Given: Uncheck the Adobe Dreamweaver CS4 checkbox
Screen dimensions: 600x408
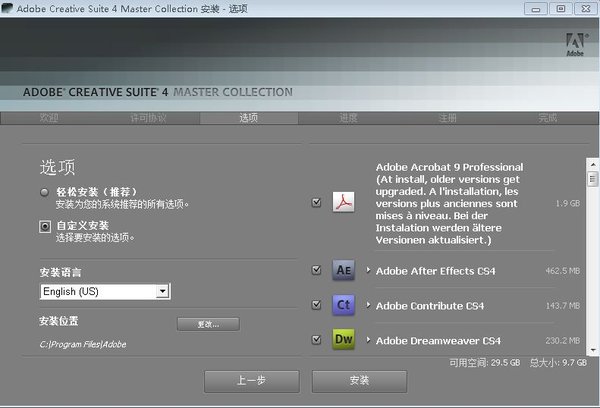Looking at the screenshot, I should (316, 339).
